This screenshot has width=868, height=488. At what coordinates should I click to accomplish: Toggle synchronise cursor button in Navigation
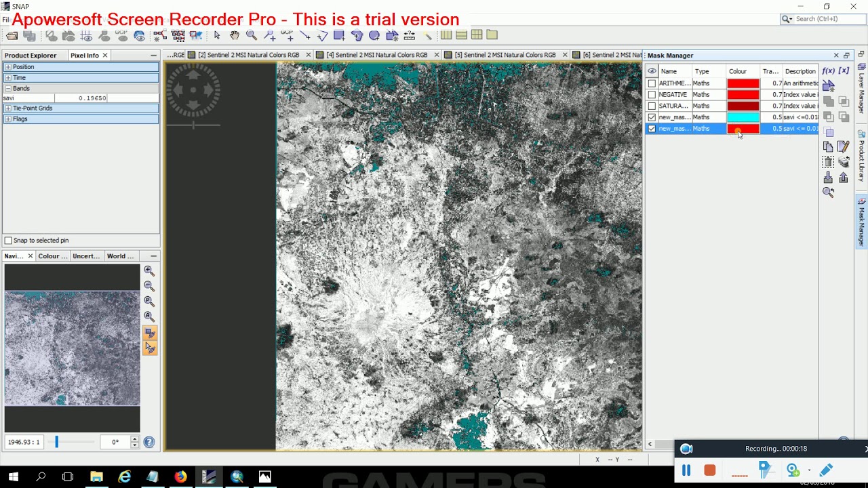pyautogui.click(x=150, y=348)
